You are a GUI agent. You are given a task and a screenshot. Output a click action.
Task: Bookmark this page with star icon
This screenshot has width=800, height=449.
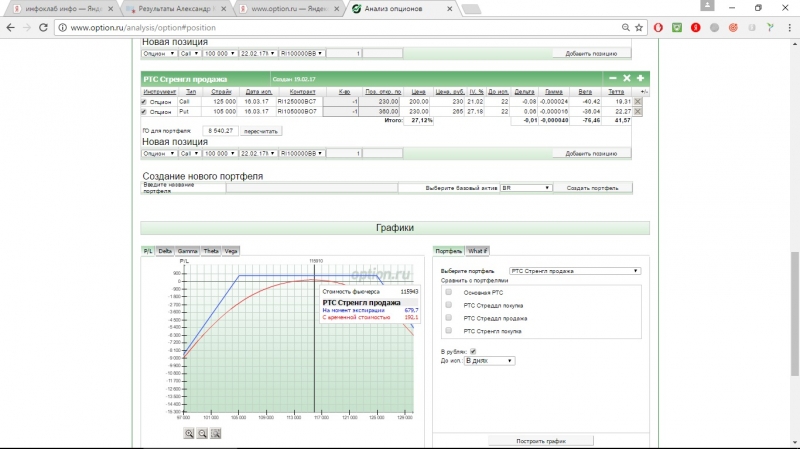[639, 28]
